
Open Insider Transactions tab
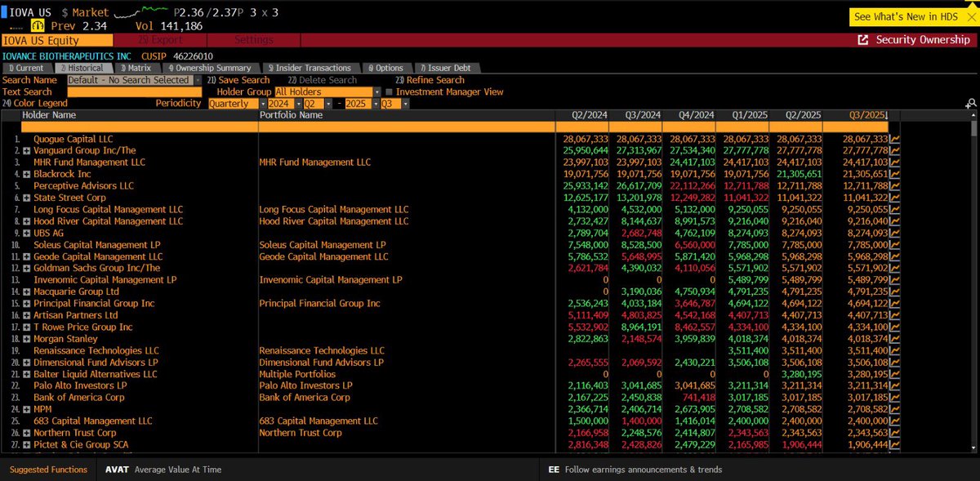[x=314, y=68]
